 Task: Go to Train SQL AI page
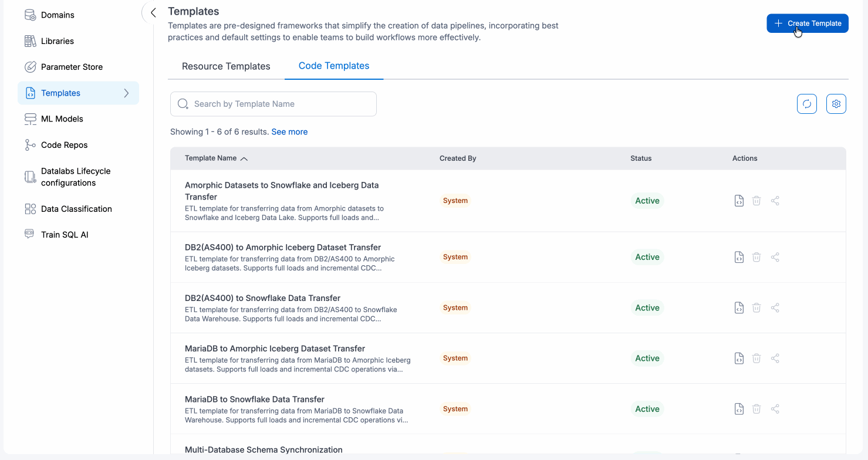click(65, 235)
